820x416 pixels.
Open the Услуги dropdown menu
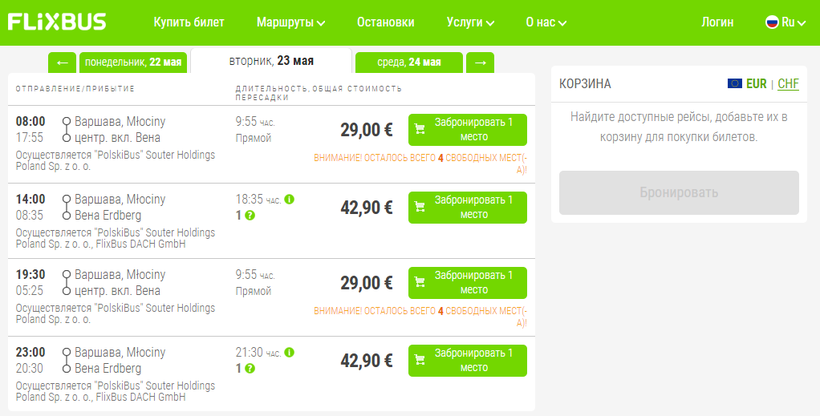[x=471, y=22]
